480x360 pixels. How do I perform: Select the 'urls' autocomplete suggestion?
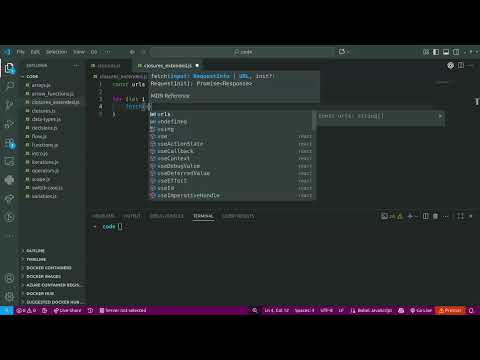(x=232, y=114)
